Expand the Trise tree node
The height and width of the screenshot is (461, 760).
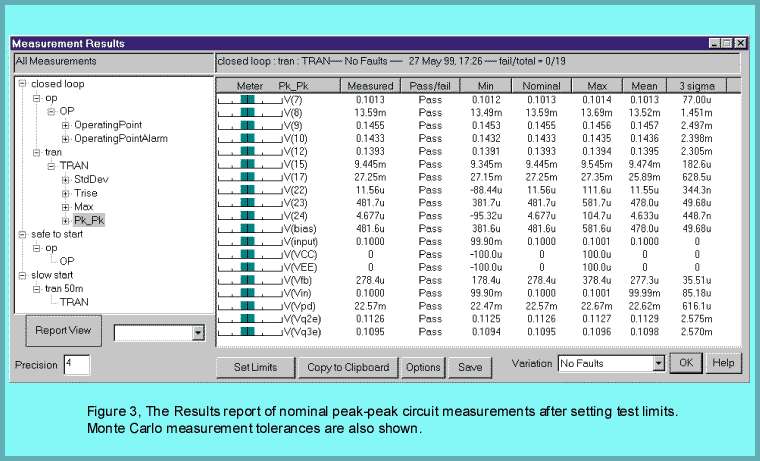[x=65, y=192]
